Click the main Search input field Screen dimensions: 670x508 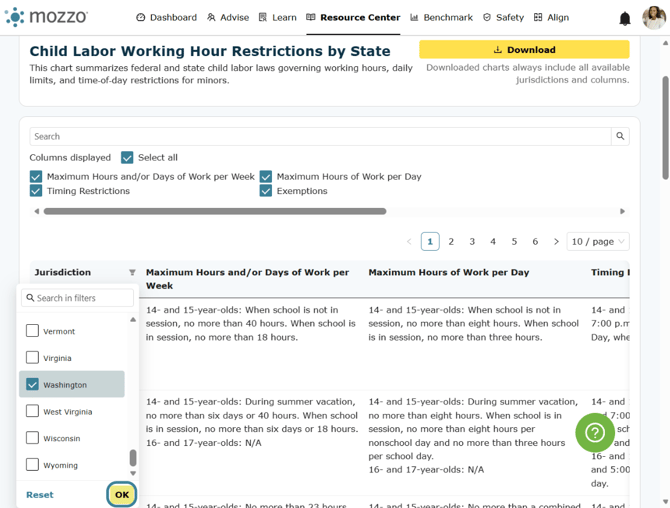point(320,136)
